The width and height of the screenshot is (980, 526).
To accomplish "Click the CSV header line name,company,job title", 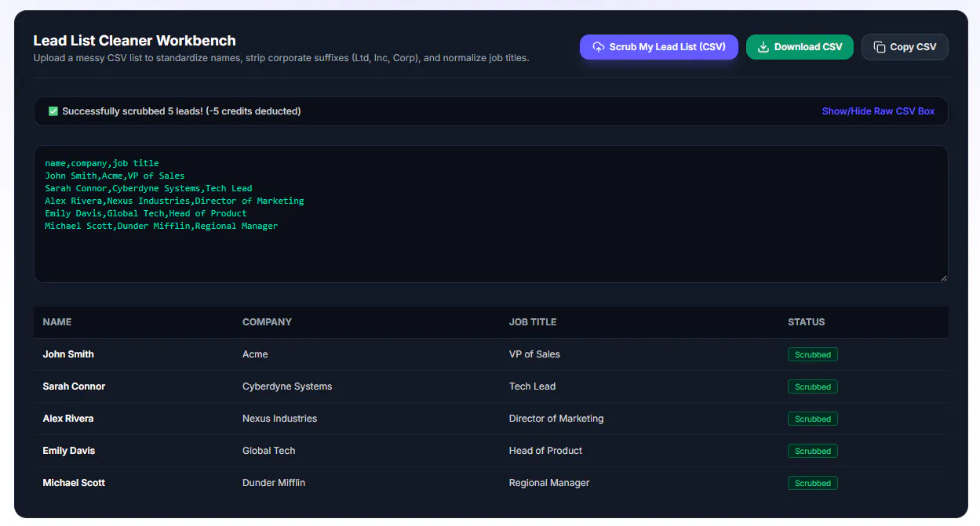I will tap(102, 163).
